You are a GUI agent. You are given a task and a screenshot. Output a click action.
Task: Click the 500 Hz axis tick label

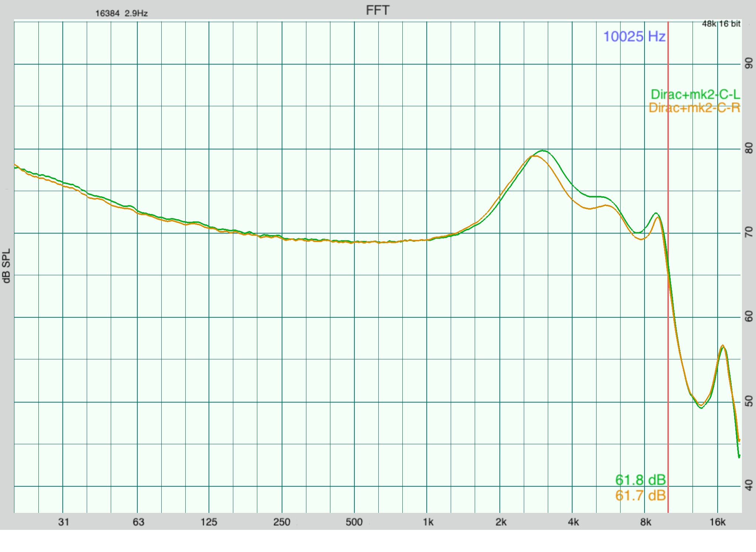(x=354, y=522)
